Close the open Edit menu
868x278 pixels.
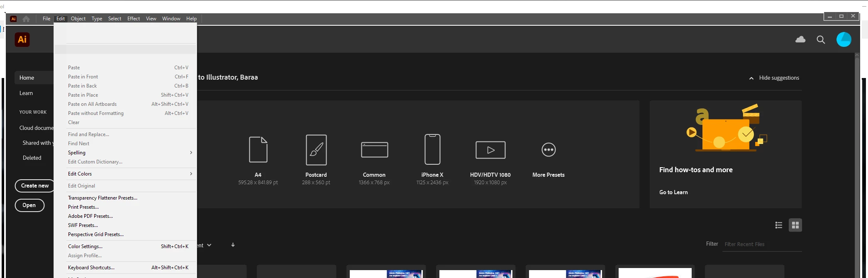pos(61,19)
